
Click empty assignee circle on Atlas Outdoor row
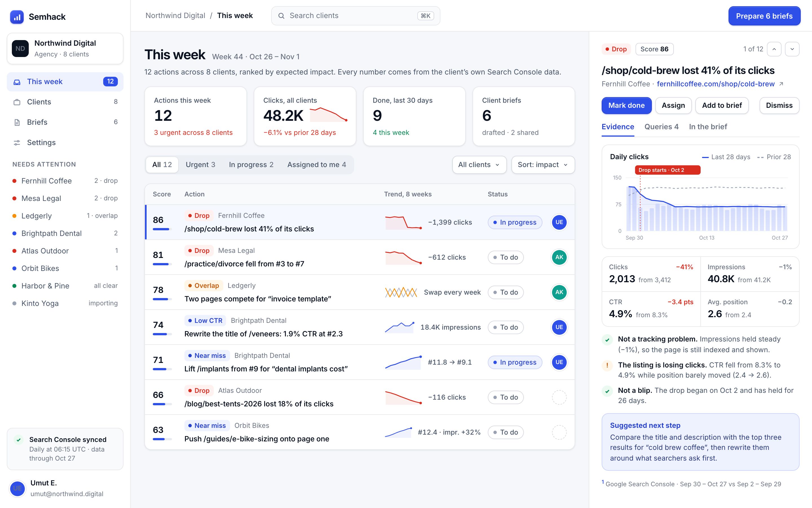coord(559,397)
